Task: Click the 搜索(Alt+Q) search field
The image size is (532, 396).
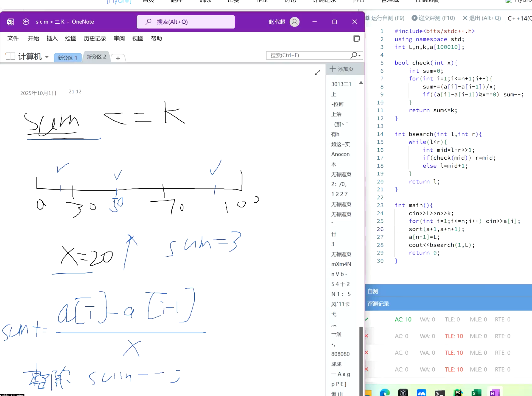Action: pos(186,22)
